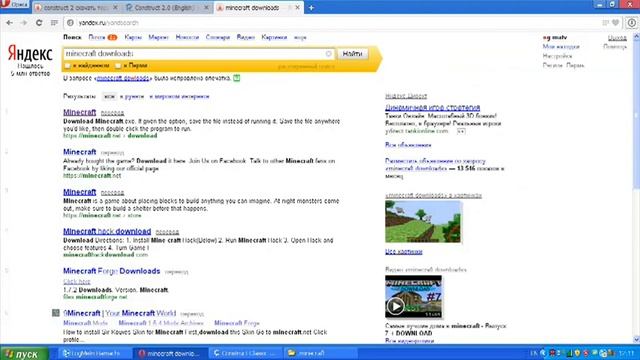Viewport: 640px width, 360px height.
Task: Click scrollbar down arrow
Action: [x=636, y=339]
